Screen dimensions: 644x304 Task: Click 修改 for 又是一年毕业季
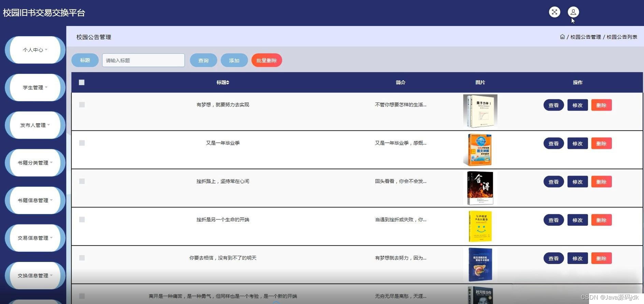click(x=577, y=143)
